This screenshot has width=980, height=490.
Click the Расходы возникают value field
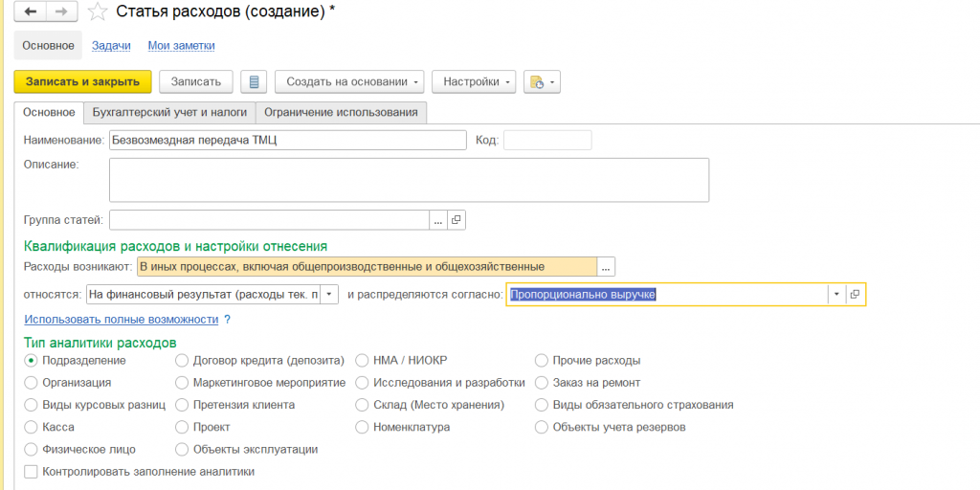click(367, 267)
